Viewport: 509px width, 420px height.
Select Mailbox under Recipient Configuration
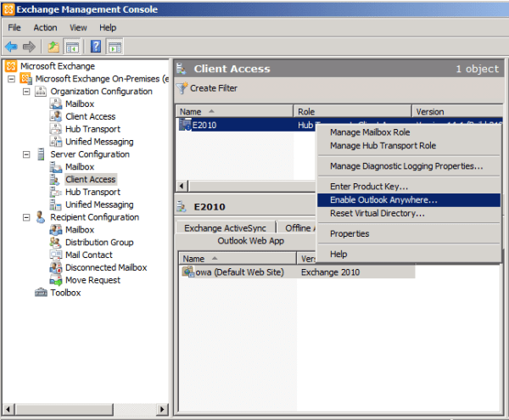coord(80,230)
